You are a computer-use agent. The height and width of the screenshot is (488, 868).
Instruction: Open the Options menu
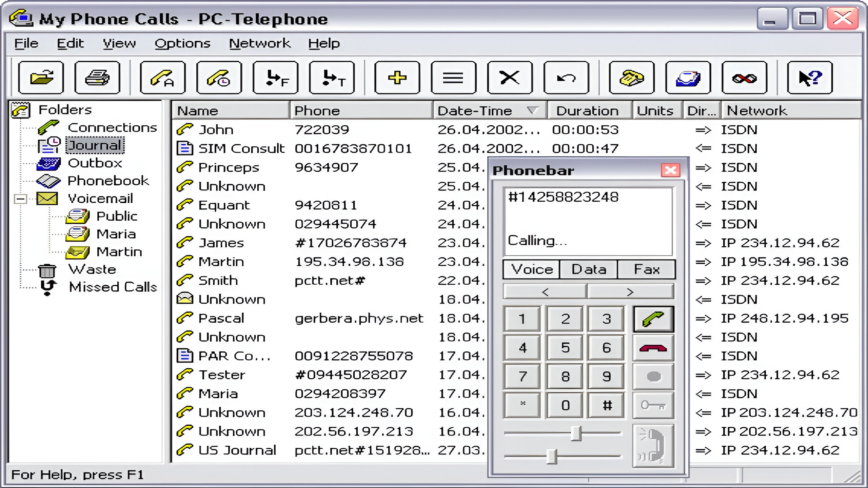[182, 43]
